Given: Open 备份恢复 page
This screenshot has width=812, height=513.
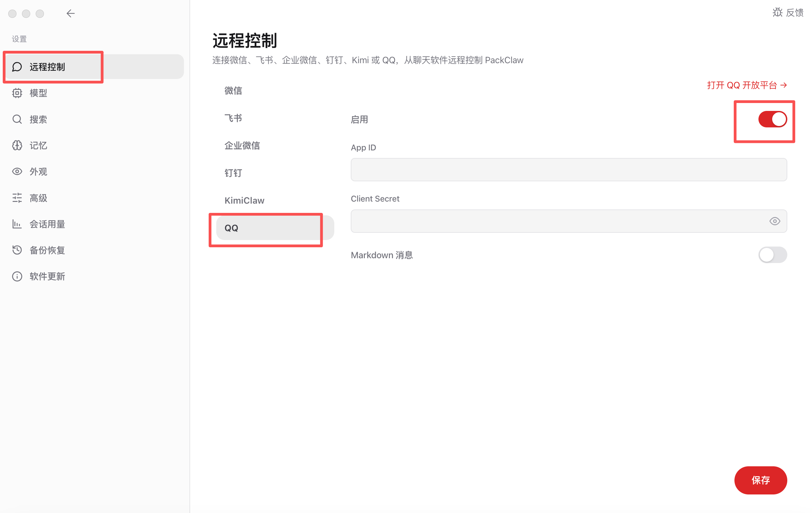Looking at the screenshot, I should [95, 250].
